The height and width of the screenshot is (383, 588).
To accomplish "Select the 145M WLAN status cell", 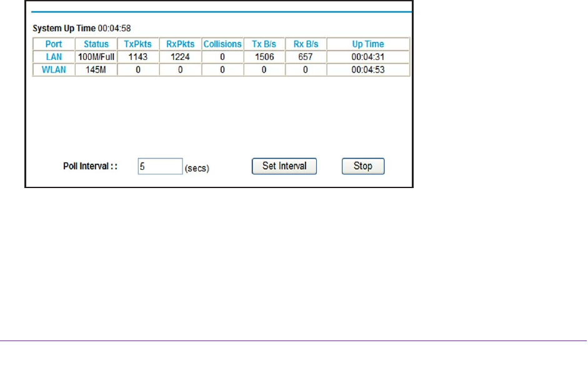I will point(96,70).
